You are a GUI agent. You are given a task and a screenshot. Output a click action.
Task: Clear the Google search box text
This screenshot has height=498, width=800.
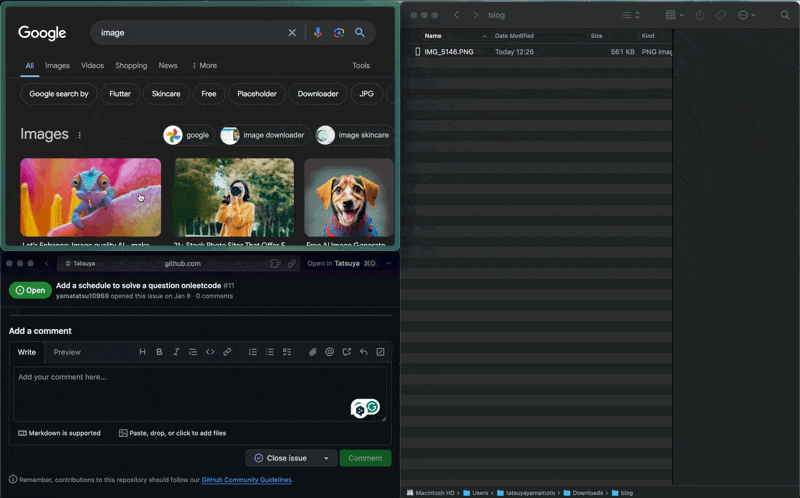pyautogui.click(x=292, y=33)
